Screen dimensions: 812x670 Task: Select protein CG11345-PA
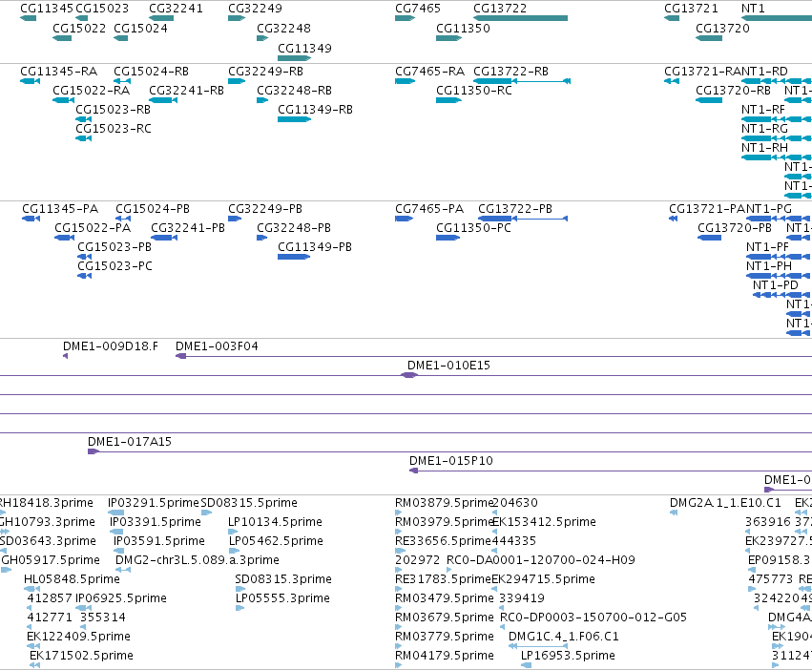pyautogui.click(x=31, y=219)
